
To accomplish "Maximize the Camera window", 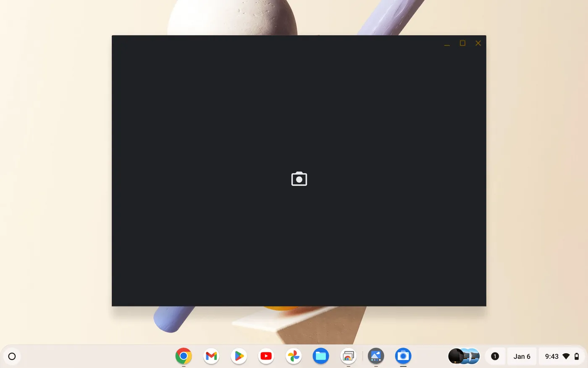I will (x=462, y=43).
